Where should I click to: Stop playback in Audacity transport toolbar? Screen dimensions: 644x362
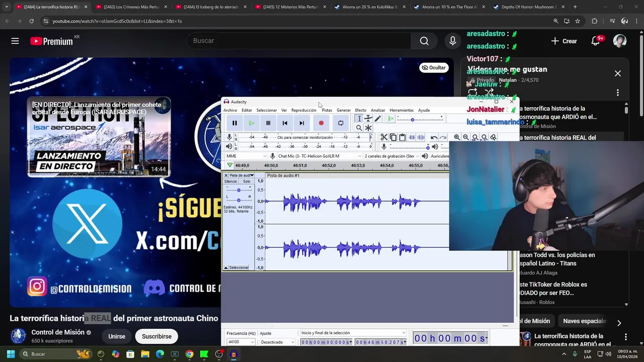click(268, 123)
